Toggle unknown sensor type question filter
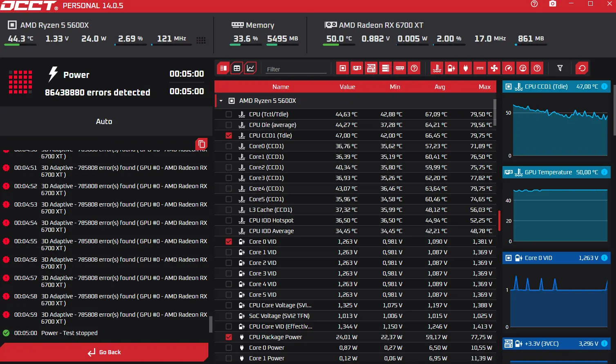The width and height of the screenshot is (616, 364). click(537, 68)
